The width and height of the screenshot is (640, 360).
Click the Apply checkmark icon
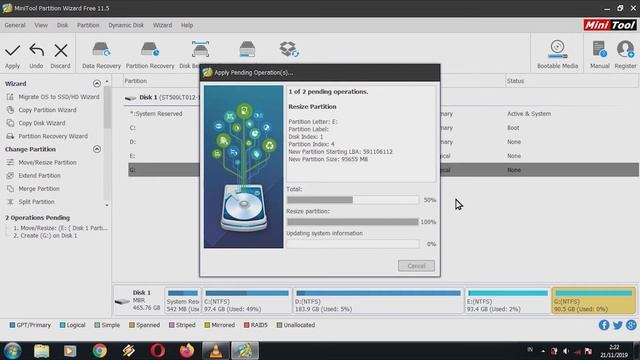coord(12,51)
